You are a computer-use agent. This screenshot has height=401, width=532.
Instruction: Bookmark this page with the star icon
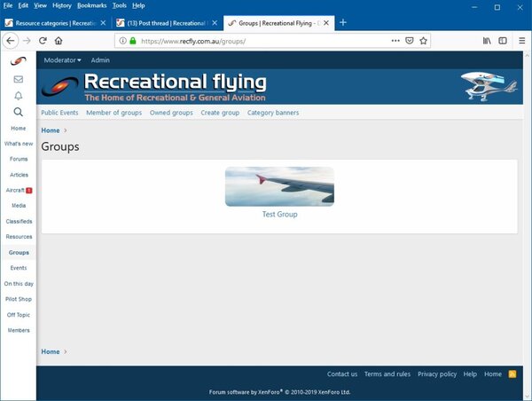pyautogui.click(x=424, y=41)
